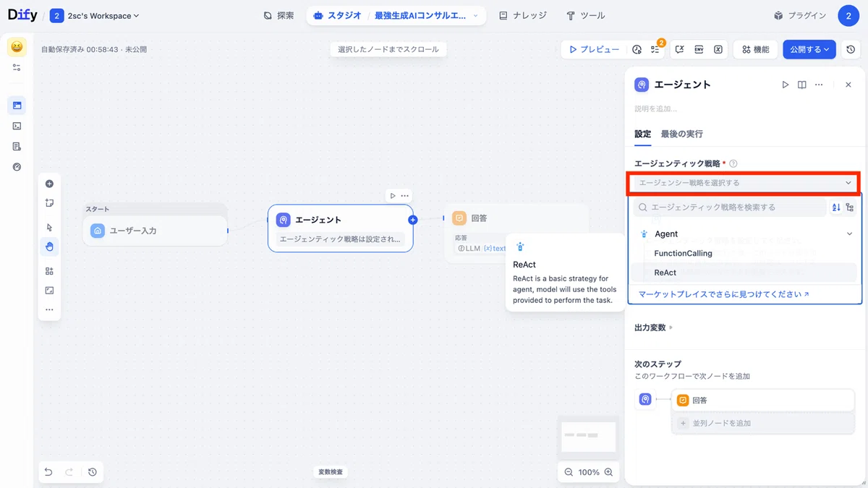Switch to the ナレッジ Knowledge tab
This screenshot has width=868, height=488.
(523, 15)
